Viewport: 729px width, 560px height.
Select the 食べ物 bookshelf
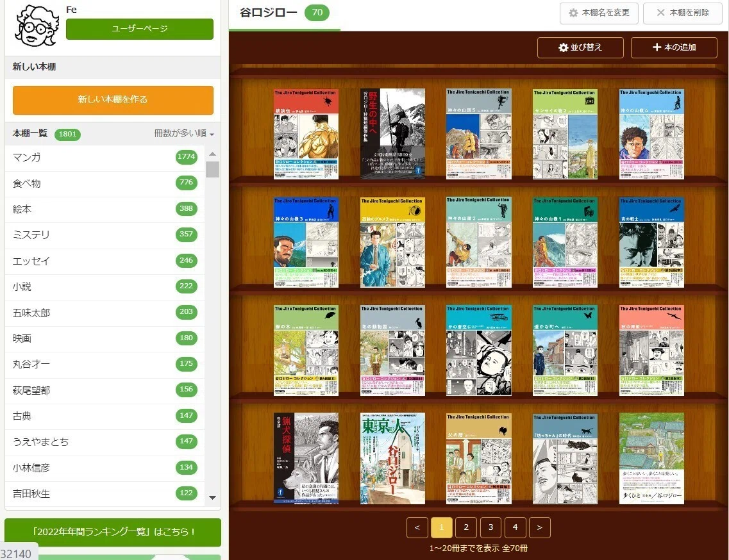tap(105, 183)
